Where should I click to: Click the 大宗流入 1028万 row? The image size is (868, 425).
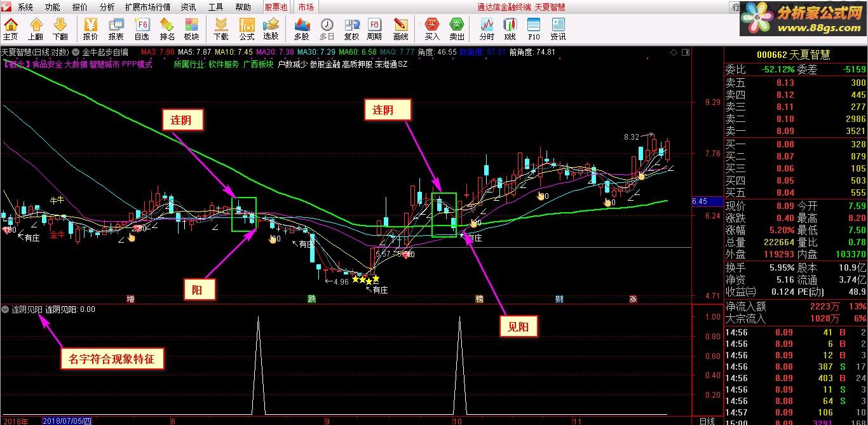tap(796, 319)
